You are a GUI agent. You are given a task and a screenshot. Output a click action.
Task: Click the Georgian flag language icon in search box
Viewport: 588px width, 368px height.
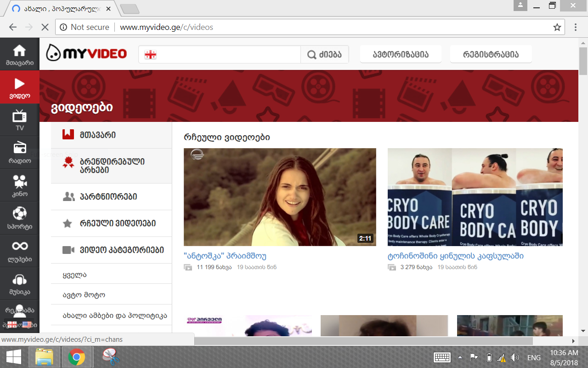click(x=150, y=55)
